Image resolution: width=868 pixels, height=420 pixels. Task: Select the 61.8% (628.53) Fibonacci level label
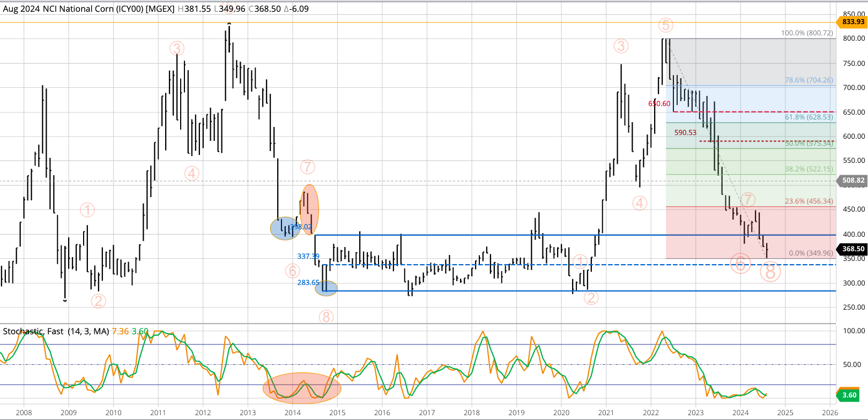808,117
